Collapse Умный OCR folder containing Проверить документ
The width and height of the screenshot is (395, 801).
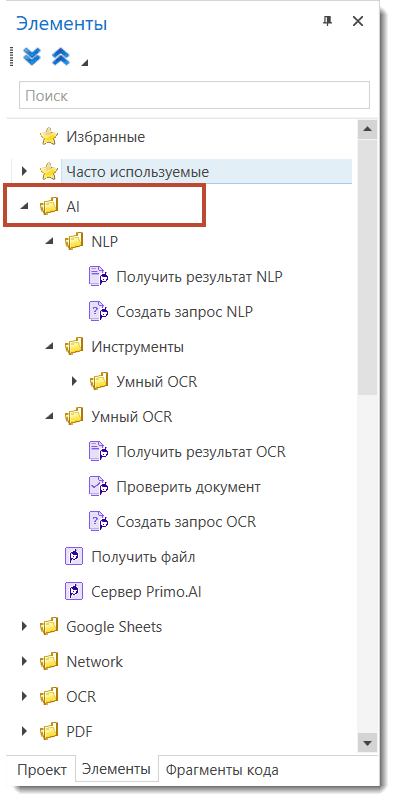pyautogui.click(x=49, y=416)
